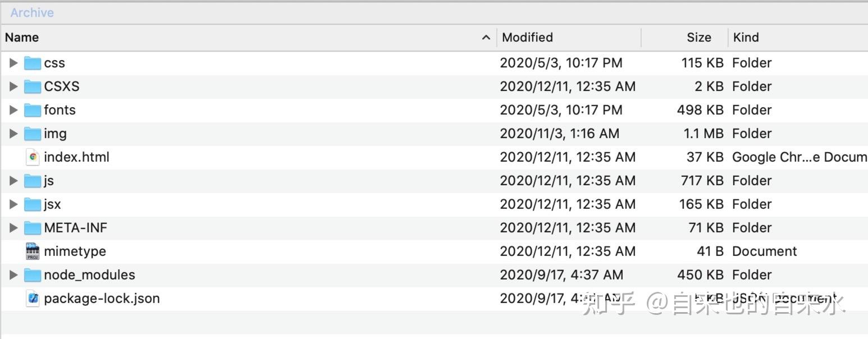Click the index.html Chrome file icon

33,157
